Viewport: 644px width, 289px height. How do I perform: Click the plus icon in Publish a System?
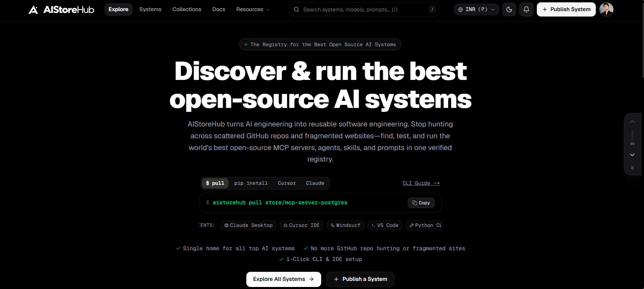pyautogui.click(x=336, y=279)
